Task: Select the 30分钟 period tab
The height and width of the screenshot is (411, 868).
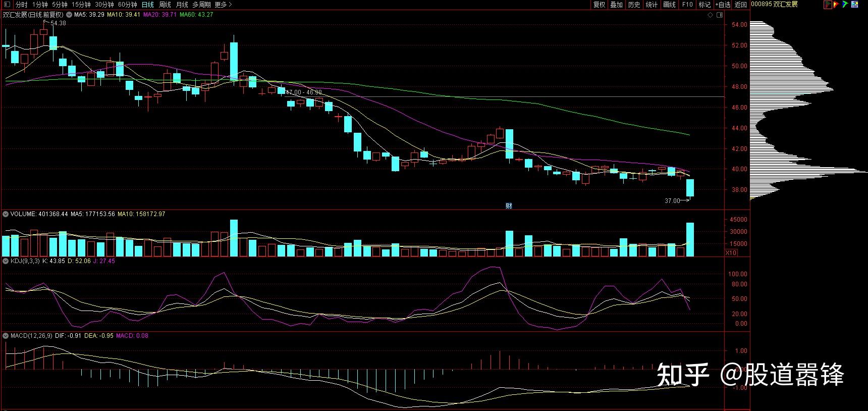Action: [x=104, y=5]
